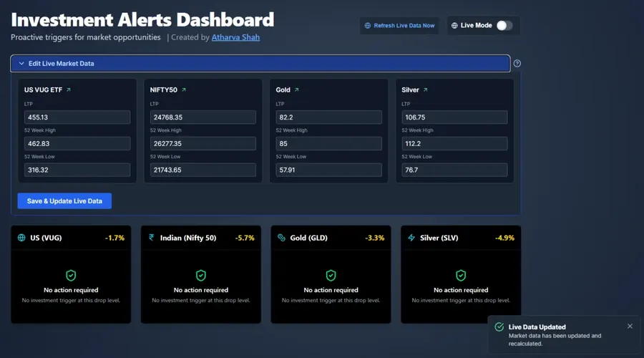Open NIFTY50 external link arrow
The image size is (644, 358).
tap(184, 89)
